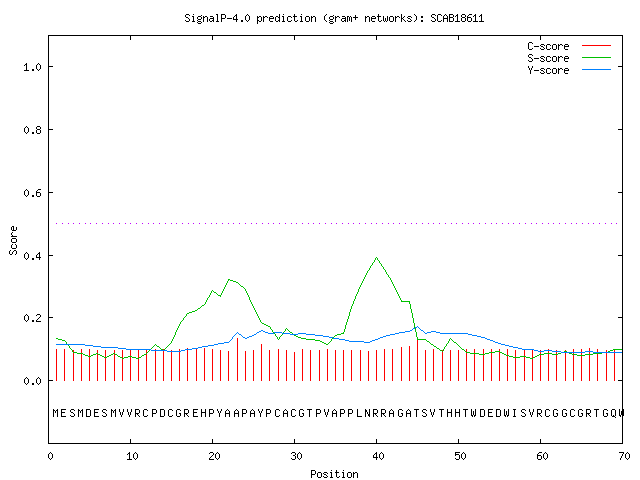640x480 pixels.
Task: Click the red C-score legend line
Action: click(x=596, y=46)
